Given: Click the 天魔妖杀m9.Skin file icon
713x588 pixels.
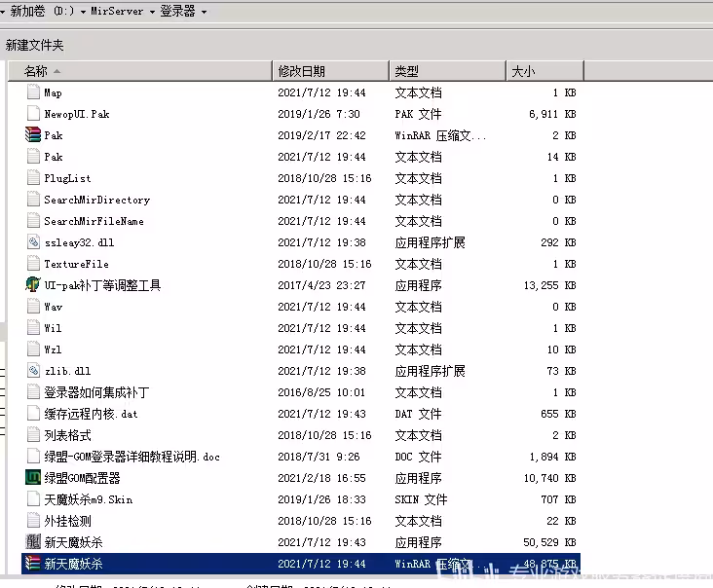Looking at the screenshot, I should [33, 498].
